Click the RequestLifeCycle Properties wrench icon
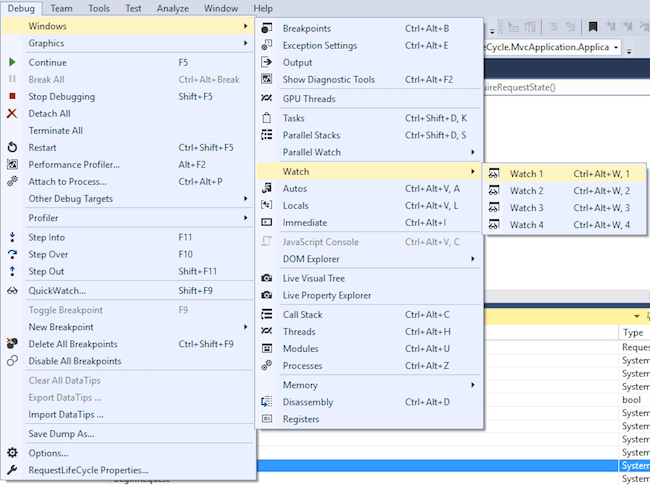Viewport: 650px width, 485px height. tap(12, 470)
